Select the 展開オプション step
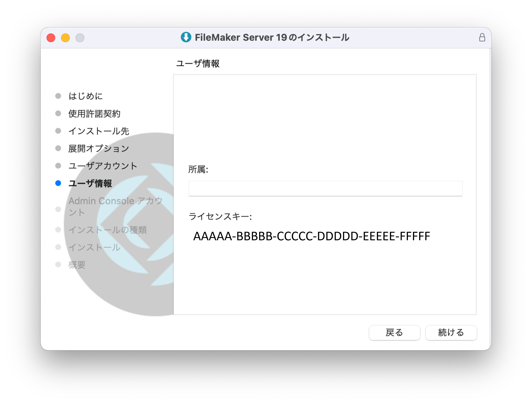Viewport: 532px width, 404px height. tap(99, 149)
